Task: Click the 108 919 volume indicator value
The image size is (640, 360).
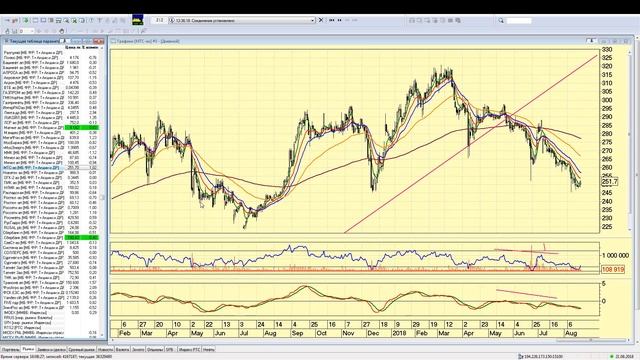Action: pyautogui.click(x=613, y=269)
